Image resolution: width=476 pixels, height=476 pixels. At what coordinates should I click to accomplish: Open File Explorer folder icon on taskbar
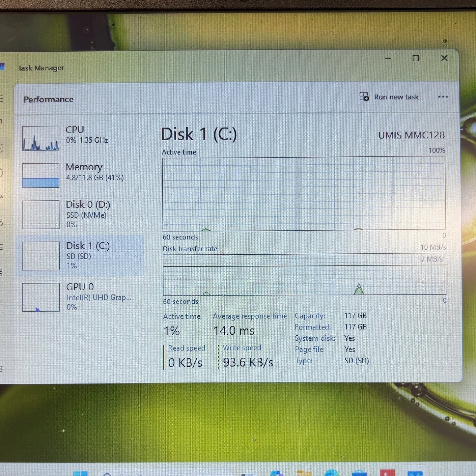(304, 473)
